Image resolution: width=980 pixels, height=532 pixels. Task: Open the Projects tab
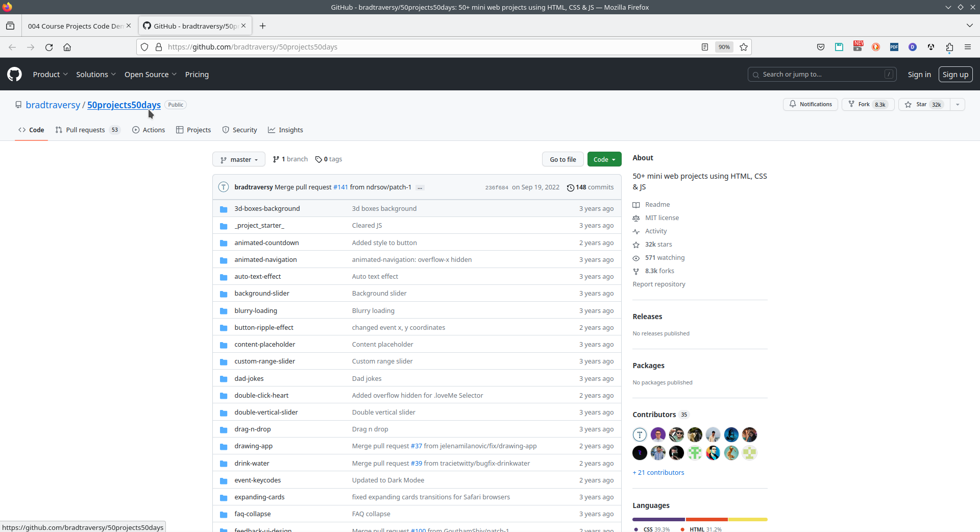click(193, 130)
